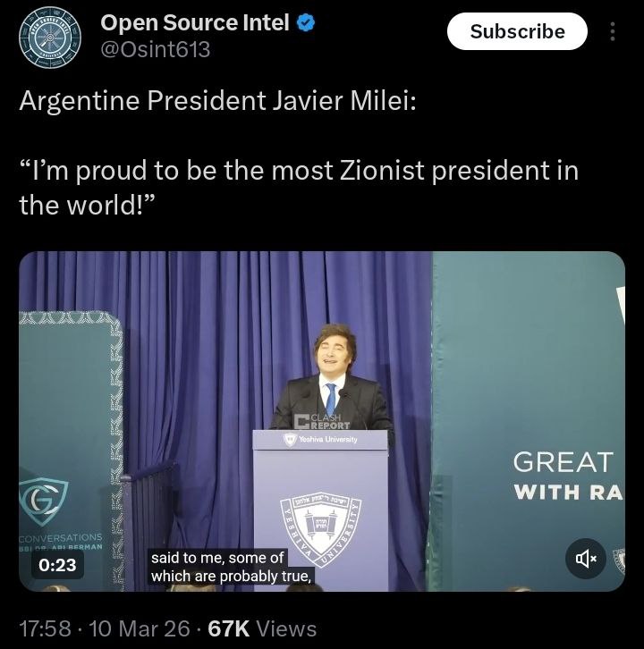Unmute the video with speaker icon
Screen dimensions: 644x649
586,559
